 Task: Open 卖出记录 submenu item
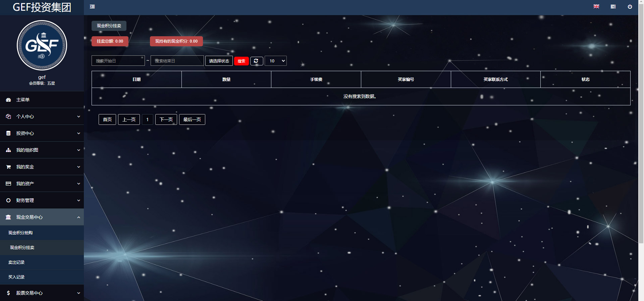[x=16, y=262]
